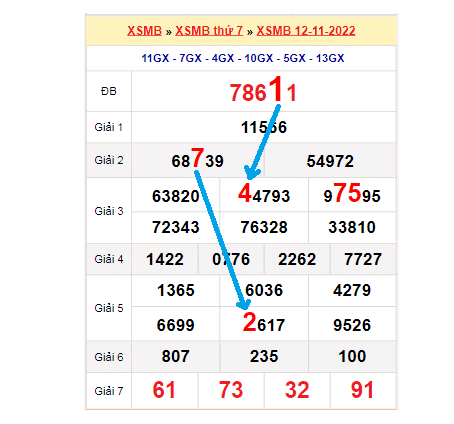454x424 pixels.
Task: Open the XSMB breadcrumb link
Action: coord(144,31)
